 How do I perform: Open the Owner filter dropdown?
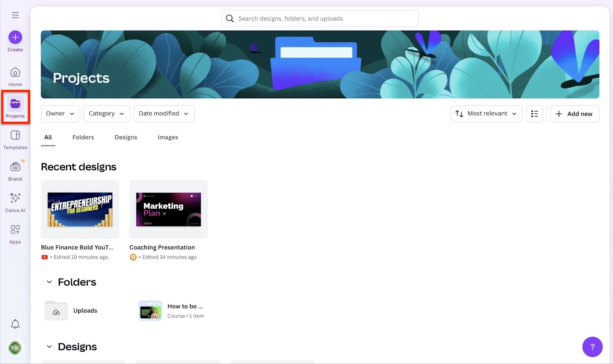60,114
